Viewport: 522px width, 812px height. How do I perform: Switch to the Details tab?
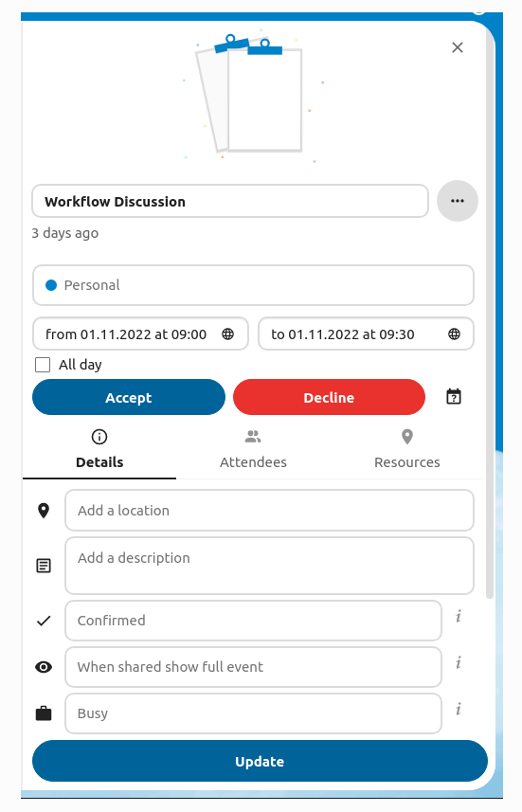point(99,450)
